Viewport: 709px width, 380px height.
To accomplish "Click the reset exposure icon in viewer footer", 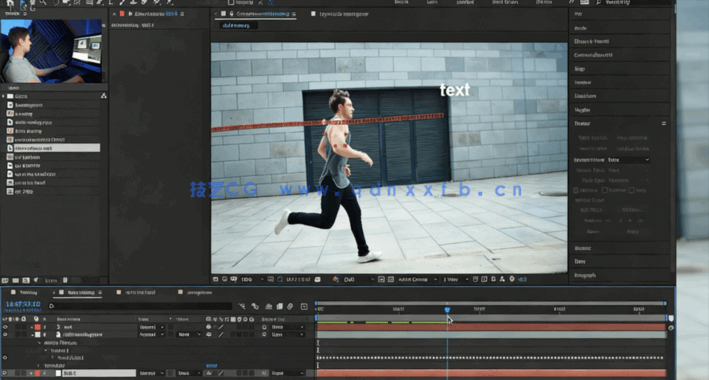I will click(x=512, y=280).
